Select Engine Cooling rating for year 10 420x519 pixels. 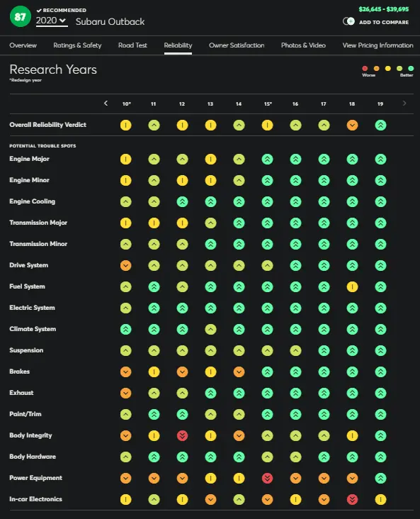tap(125, 201)
